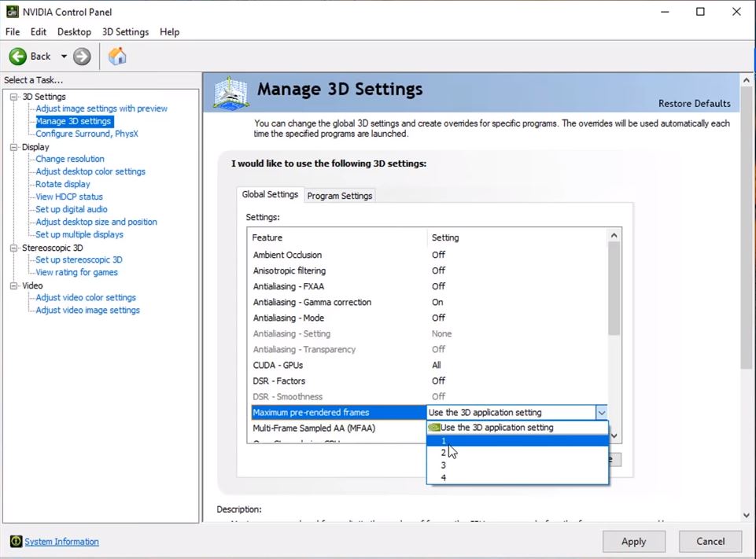Click the Home icon in toolbar

tap(117, 57)
